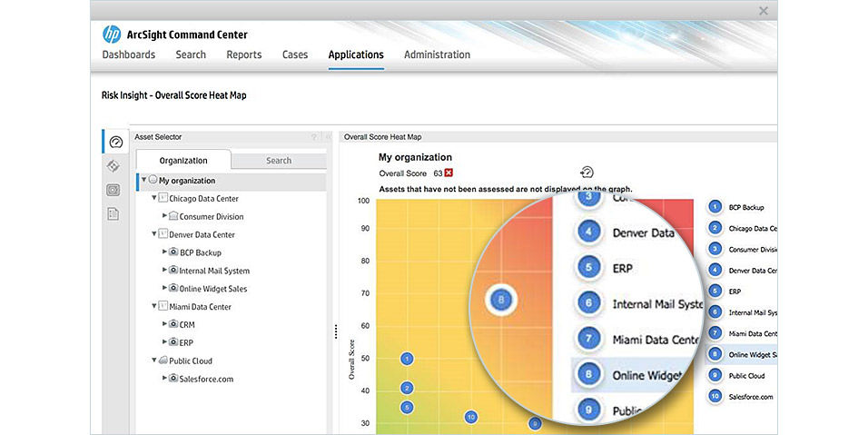Expand the BCP Backup tree node
This screenshot has width=868, height=435.
point(164,252)
